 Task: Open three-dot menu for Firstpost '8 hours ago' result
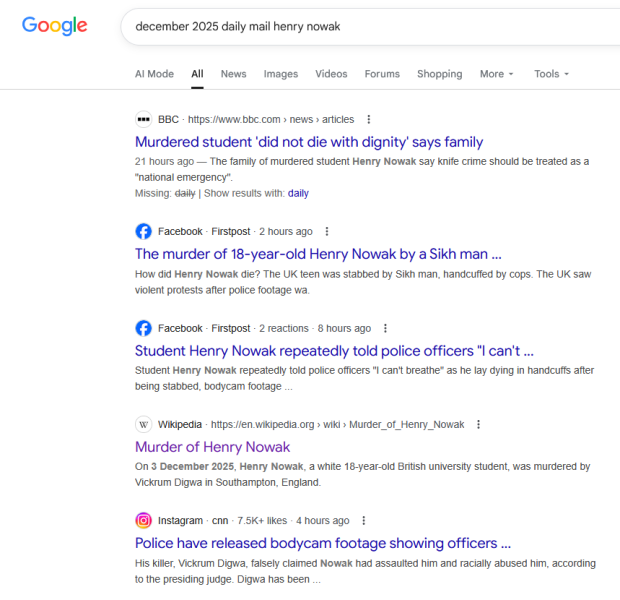click(385, 328)
